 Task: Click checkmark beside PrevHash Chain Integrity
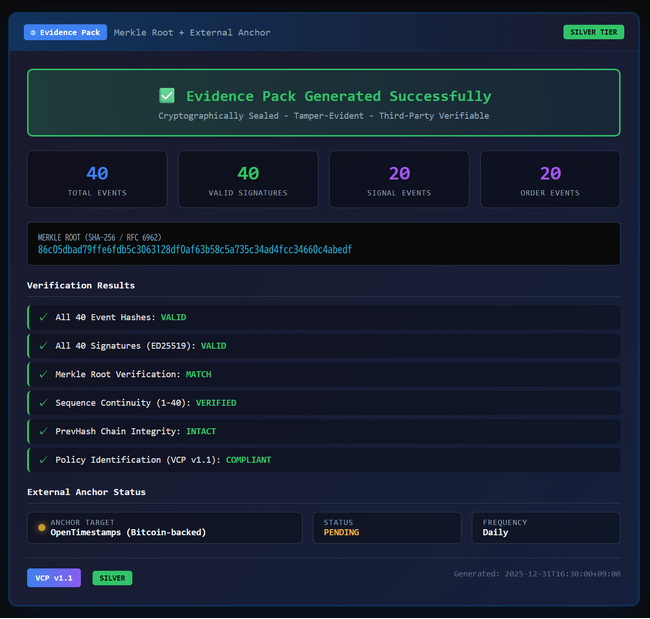[43, 431]
